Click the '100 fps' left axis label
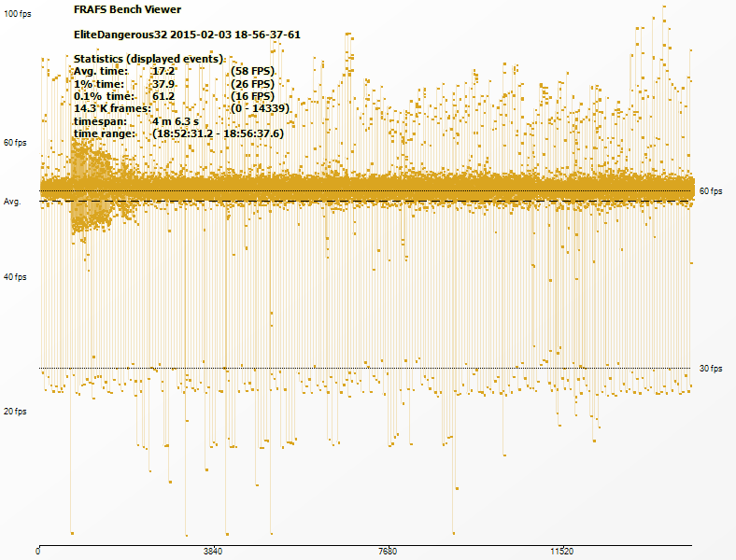Viewport: 736px width, 560px height. pyautogui.click(x=18, y=14)
